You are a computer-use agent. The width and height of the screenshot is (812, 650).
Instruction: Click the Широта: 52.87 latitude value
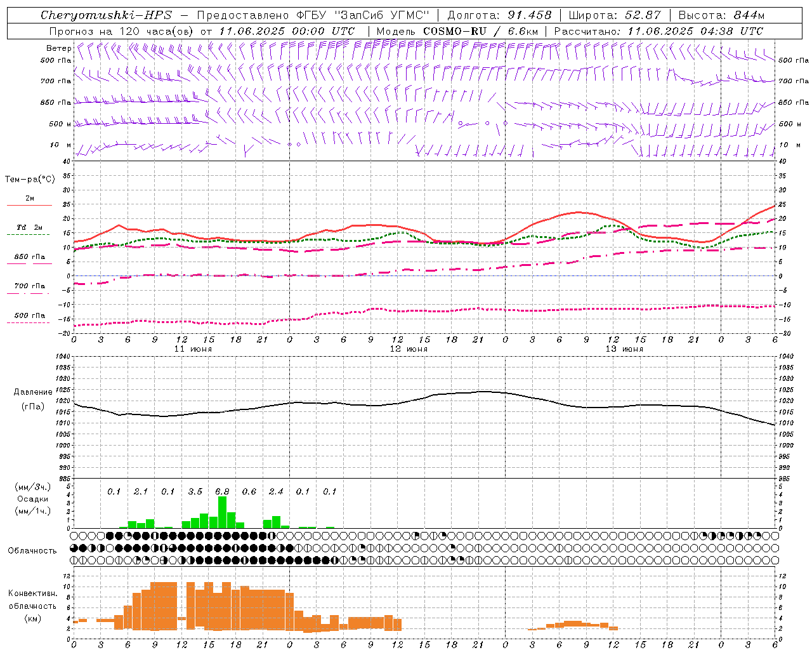(615, 15)
